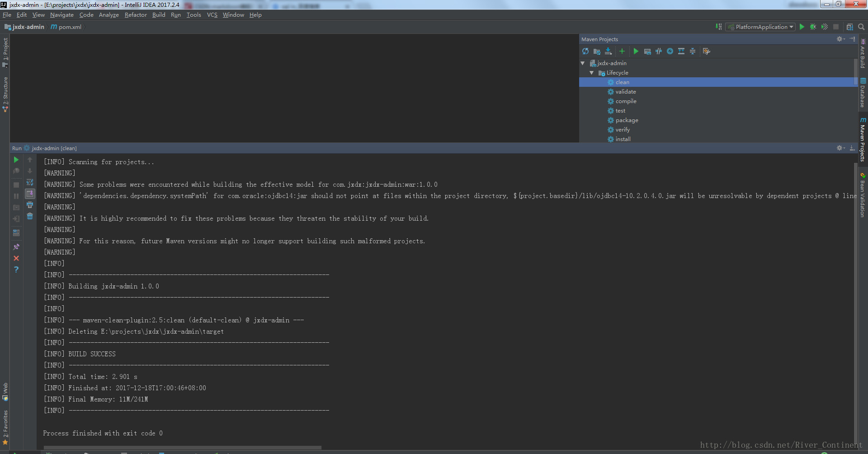
Task: Expand all Maven tree nodes
Action: [x=681, y=52]
